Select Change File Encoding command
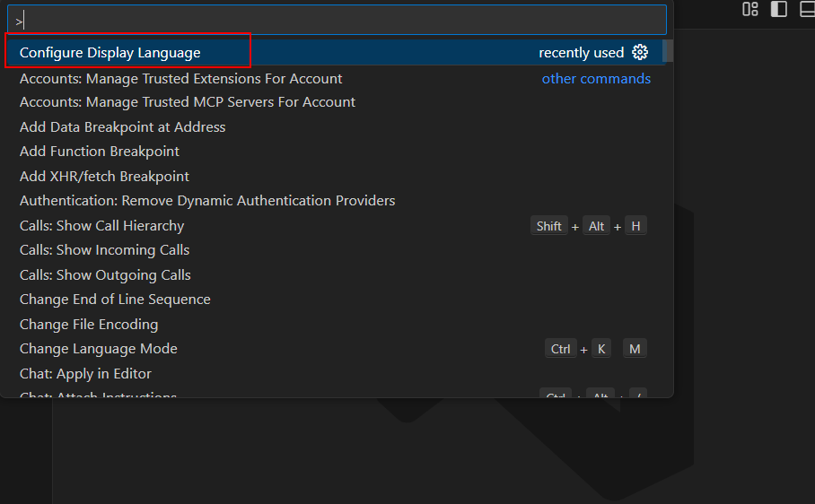The width and height of the screenshot is (815, 504). pyautogui.click(x=89, y=325)
